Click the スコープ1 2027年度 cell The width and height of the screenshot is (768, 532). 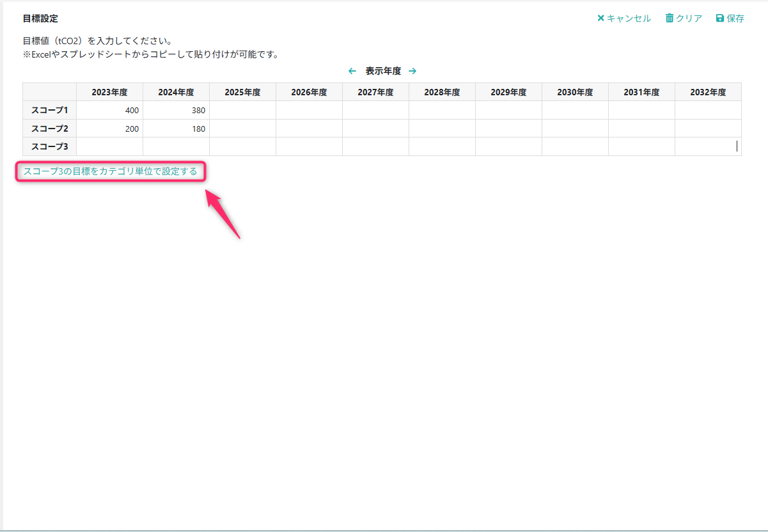(x=375, y=110)
